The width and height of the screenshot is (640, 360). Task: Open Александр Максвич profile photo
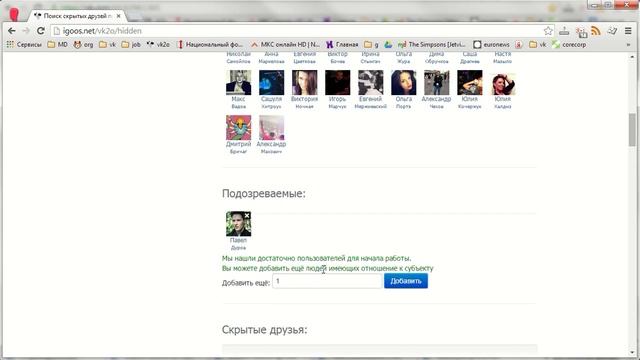[271, 128]
